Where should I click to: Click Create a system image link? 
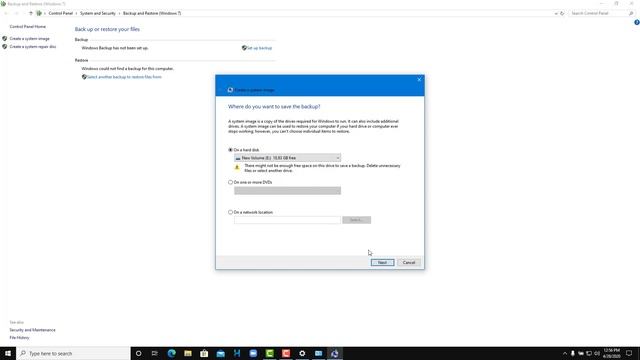click(29, 38)
